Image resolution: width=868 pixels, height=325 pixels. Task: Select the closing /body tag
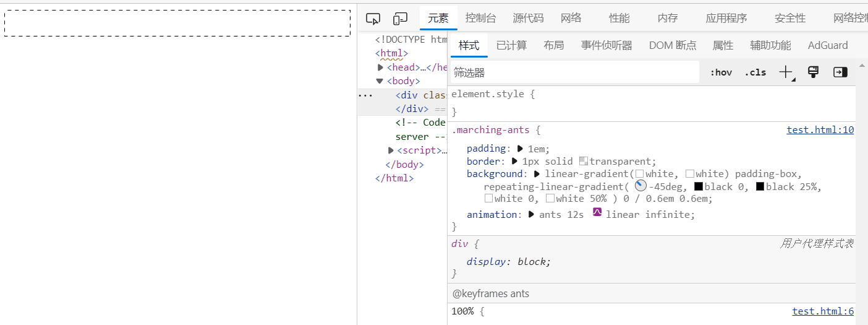(x=404, y=165)
